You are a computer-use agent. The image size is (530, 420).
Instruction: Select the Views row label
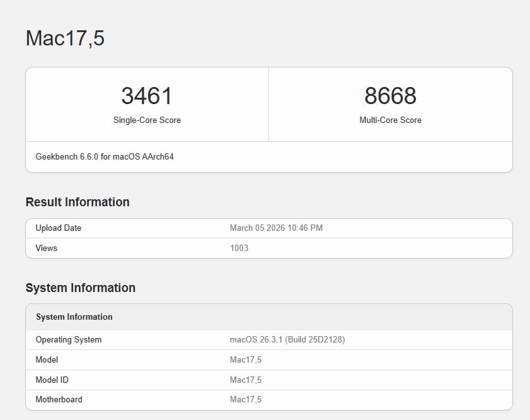click(x=47, y=248)
